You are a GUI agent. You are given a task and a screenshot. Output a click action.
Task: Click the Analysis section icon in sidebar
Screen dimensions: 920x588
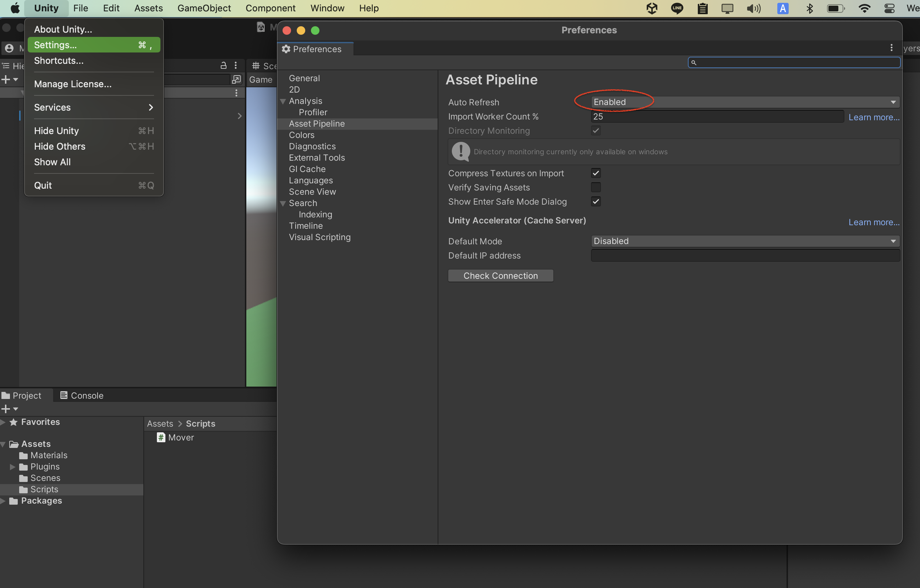click(x=284, y=100)
